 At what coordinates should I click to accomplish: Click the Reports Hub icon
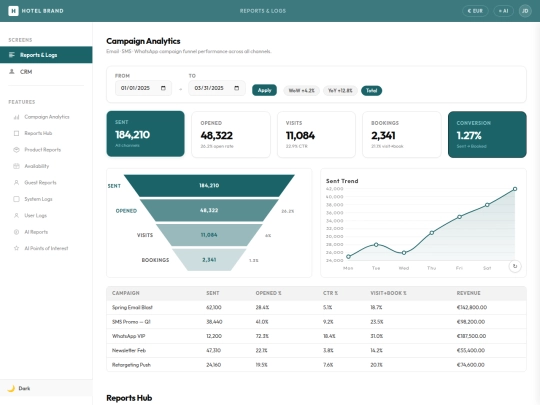[16, 133]
